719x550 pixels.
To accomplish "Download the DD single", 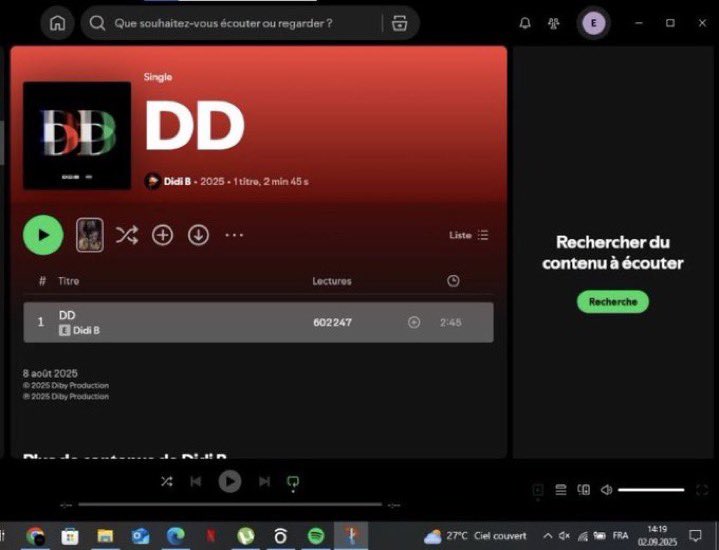I will click(198, 235).
